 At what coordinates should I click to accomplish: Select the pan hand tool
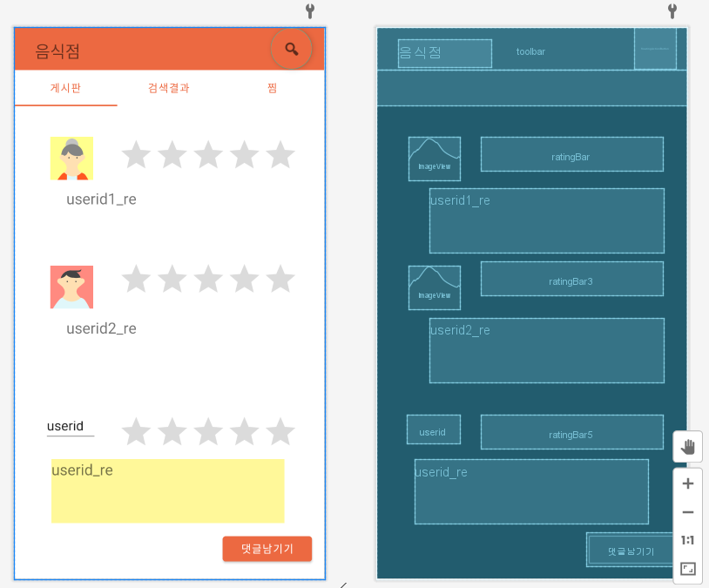coord(688,447)
